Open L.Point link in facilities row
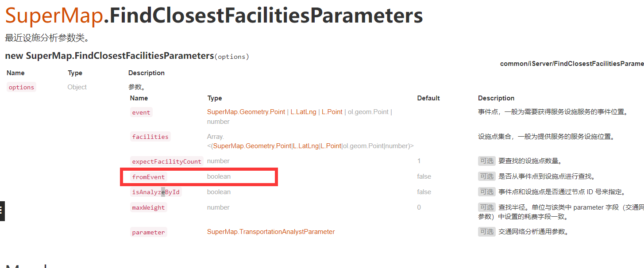The width and height of the screenshot is (644, 268). (331, 146)
